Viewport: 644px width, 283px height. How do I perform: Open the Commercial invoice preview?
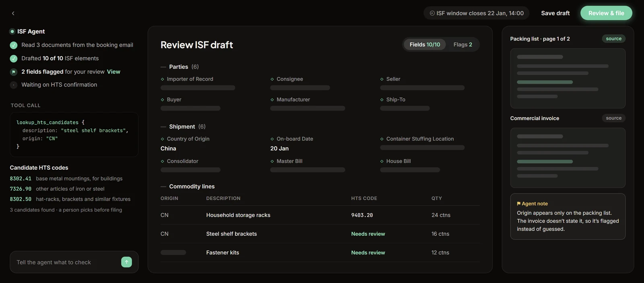click(x=568, y=158)
